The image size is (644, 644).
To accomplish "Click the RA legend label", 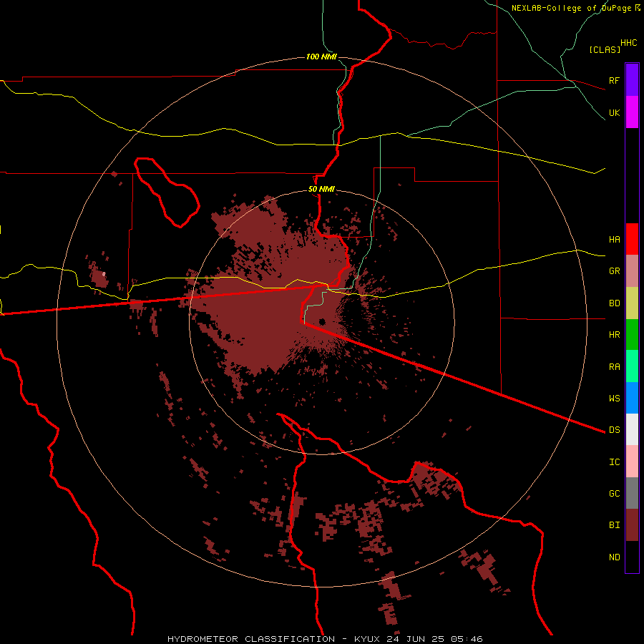I will tap(615, 367).
